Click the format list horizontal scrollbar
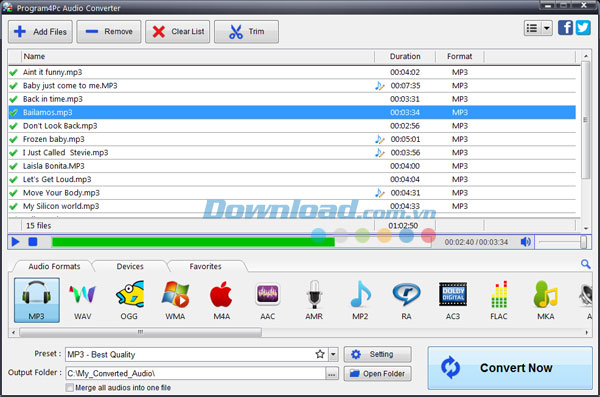Viewport: 600px width, 397px height. click(140, 332)
